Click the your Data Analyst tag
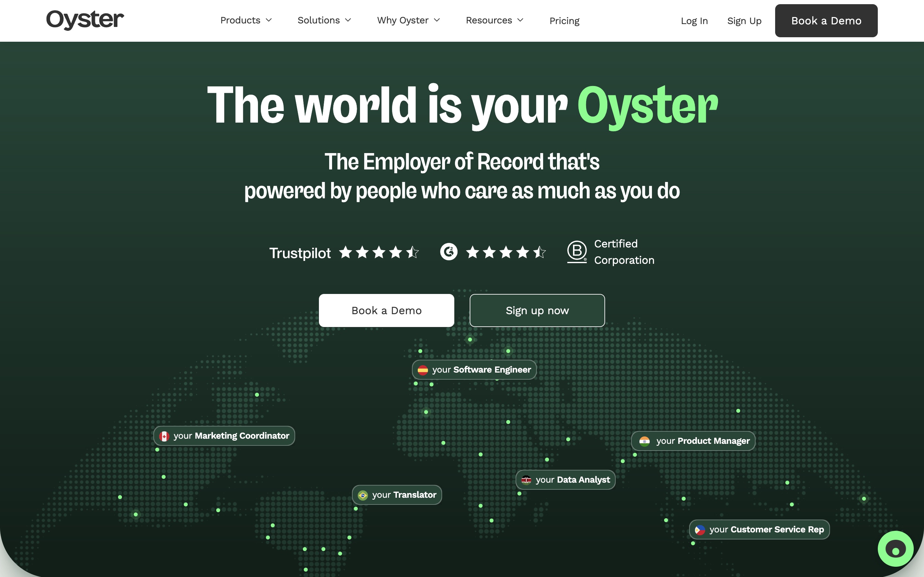Viewport: 924px width, 577px height. pos(565,480)
